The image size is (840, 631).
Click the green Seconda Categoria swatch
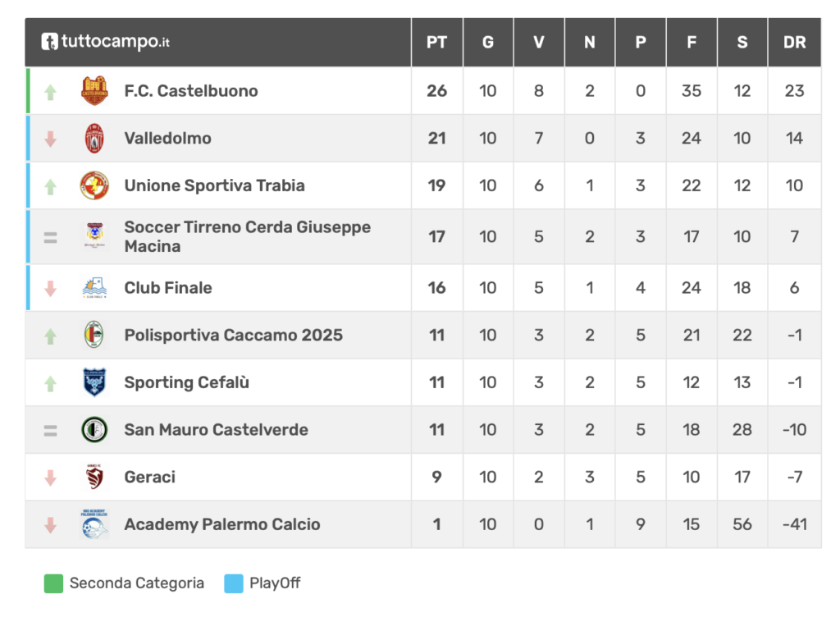click(53, 583)
